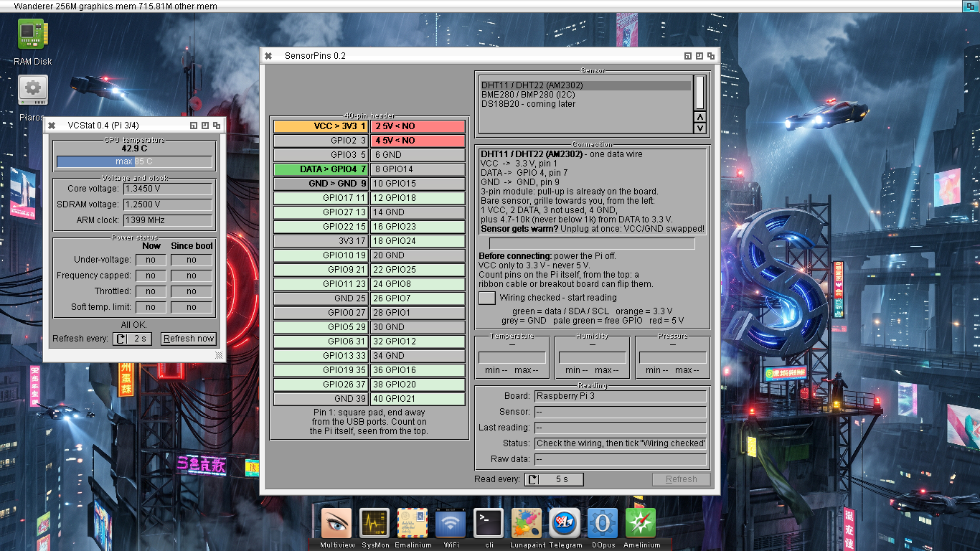Click the sensor list vertical scrollbar

700,93
